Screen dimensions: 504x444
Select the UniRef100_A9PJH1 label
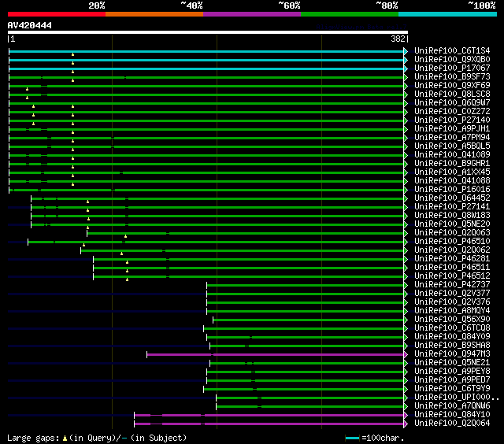point(452,129)
